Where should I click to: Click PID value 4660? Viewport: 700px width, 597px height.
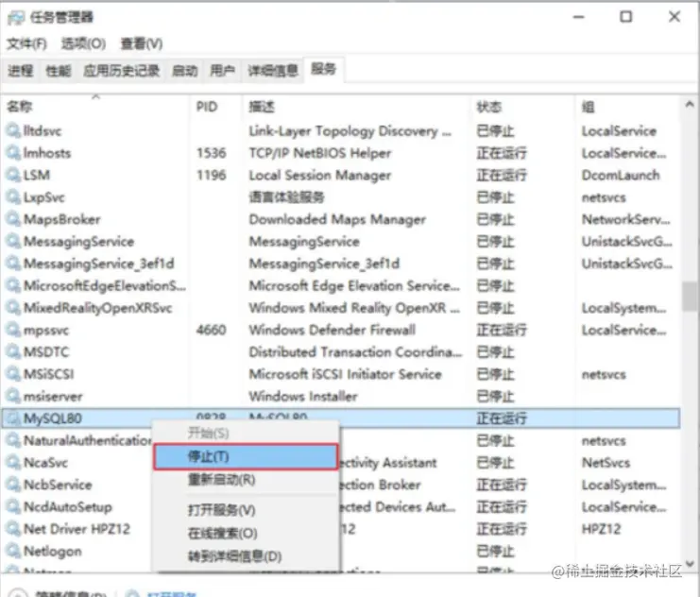click(212, 330)
